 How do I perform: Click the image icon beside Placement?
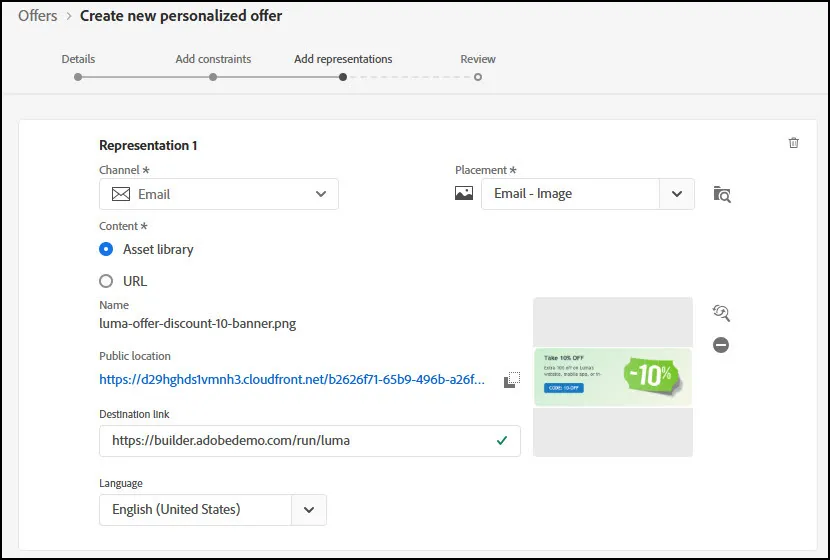click(x=464, y=193)
